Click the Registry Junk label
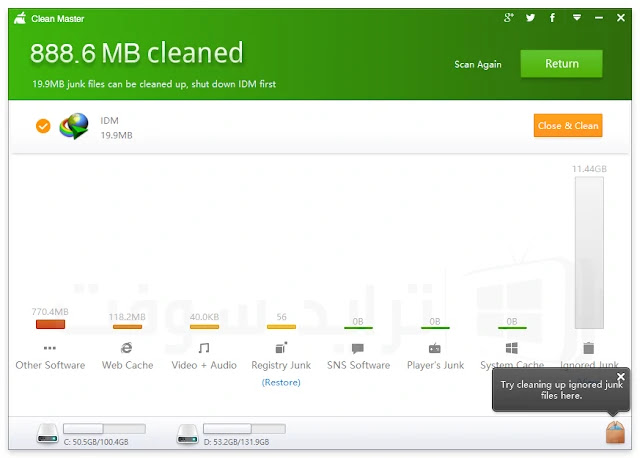Screen dimensions: 640x458 click(281, 365)
